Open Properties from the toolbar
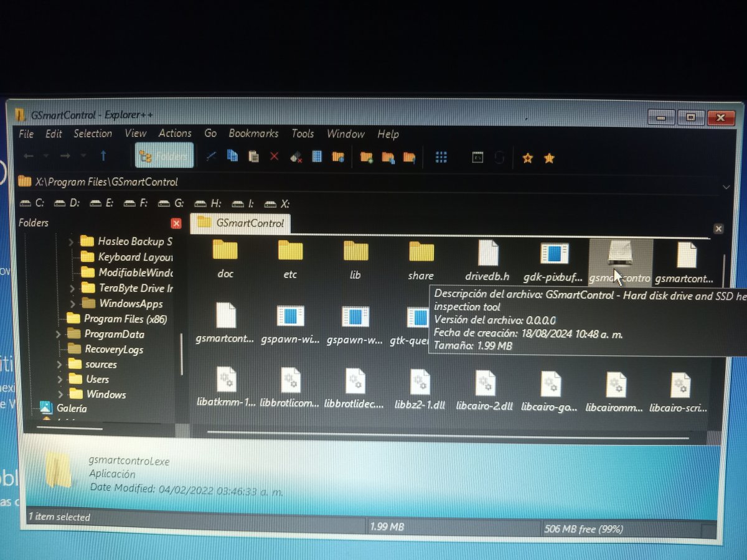Image resolution: width=747 pixels, height=560 pixels. (317, 157)
